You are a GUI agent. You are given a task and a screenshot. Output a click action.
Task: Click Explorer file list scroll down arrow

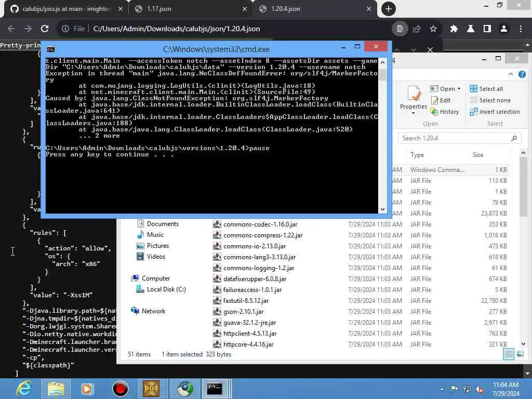pos(524,344)
